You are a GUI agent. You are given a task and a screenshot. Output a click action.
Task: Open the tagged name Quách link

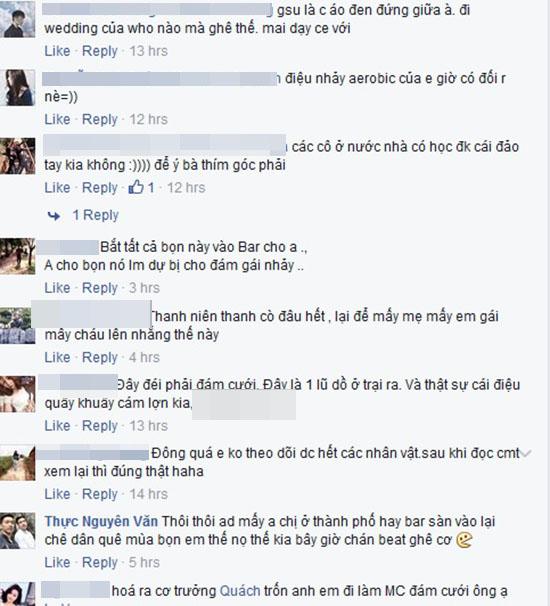tap(240, 591)
